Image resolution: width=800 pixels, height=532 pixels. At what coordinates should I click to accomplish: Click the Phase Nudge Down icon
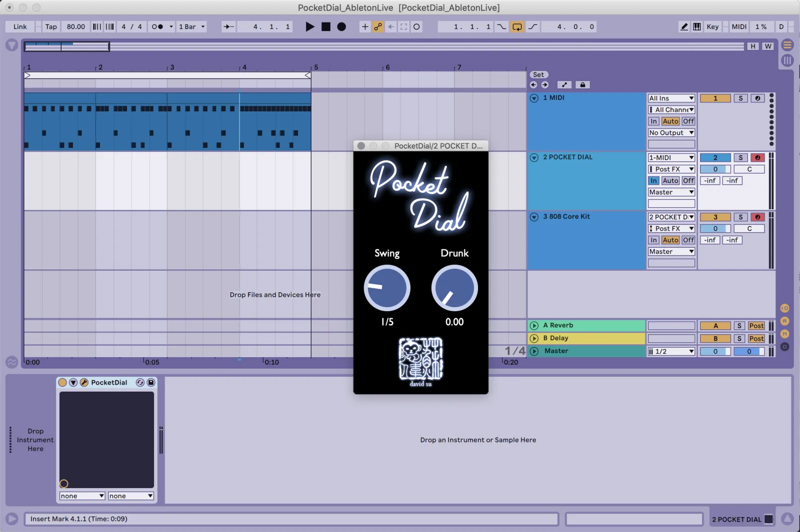(97, 27)
